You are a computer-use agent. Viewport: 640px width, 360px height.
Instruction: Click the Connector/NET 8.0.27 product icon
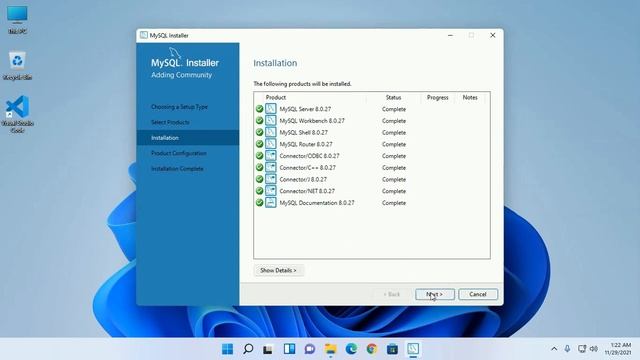271,191
